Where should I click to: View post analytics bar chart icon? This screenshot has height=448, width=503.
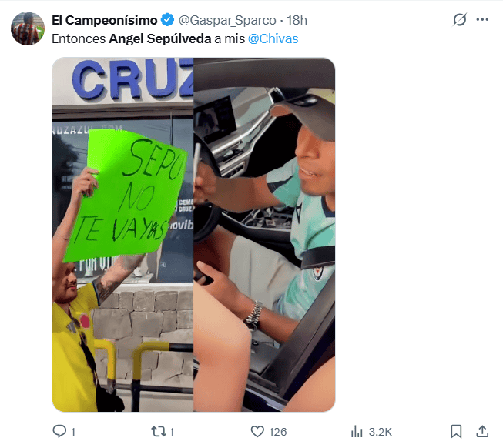[357, 431]
